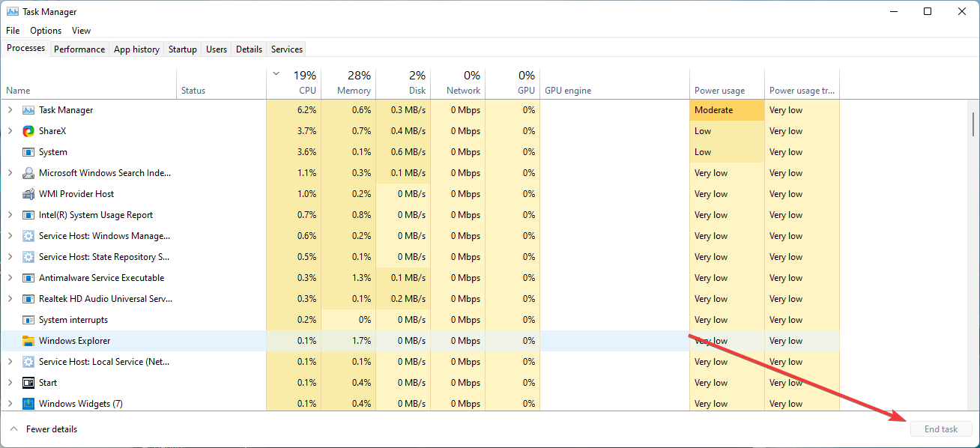This screenshot has height=448, width=980.
Task: Sort by the CPU column header
Action: click(294, 83)
